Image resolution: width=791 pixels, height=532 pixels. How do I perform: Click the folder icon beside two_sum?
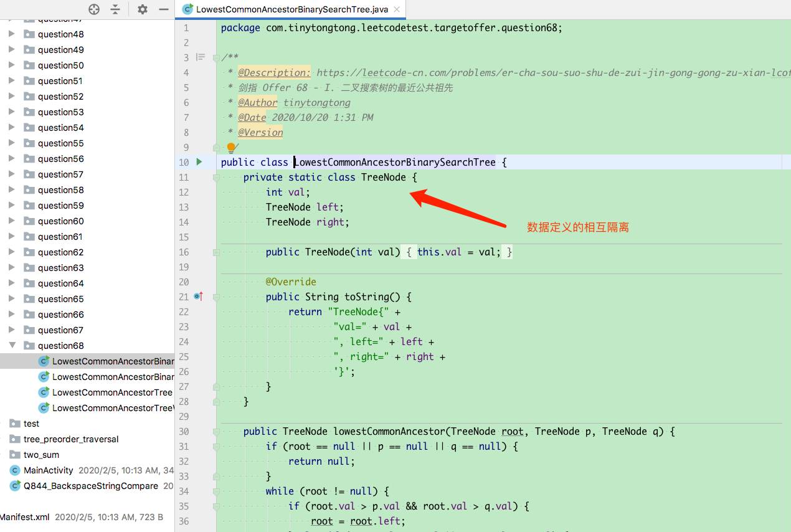click(15, 455)
